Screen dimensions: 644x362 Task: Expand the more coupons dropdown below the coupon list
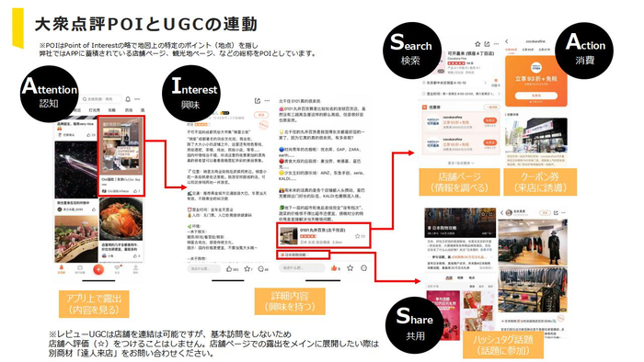click(x=460, y=163)
